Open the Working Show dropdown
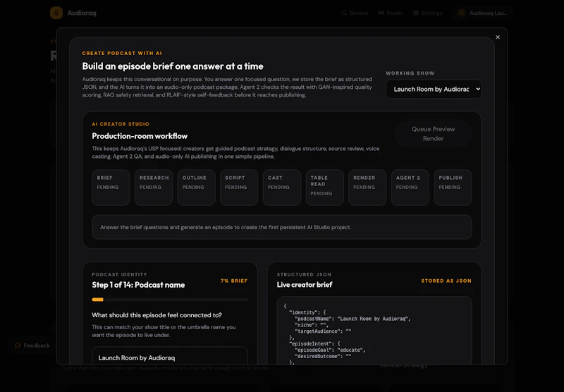 (x=434, y=89)
